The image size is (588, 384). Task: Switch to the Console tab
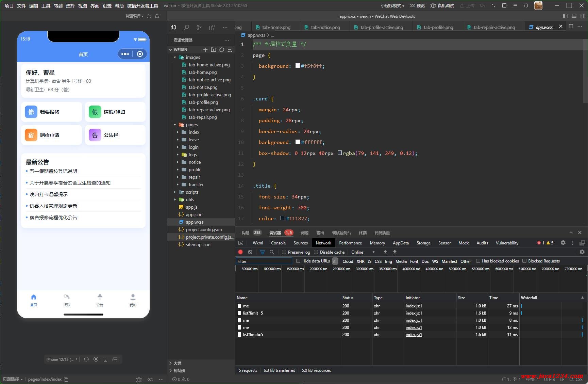pyautogui.click(x=278, y=243)
